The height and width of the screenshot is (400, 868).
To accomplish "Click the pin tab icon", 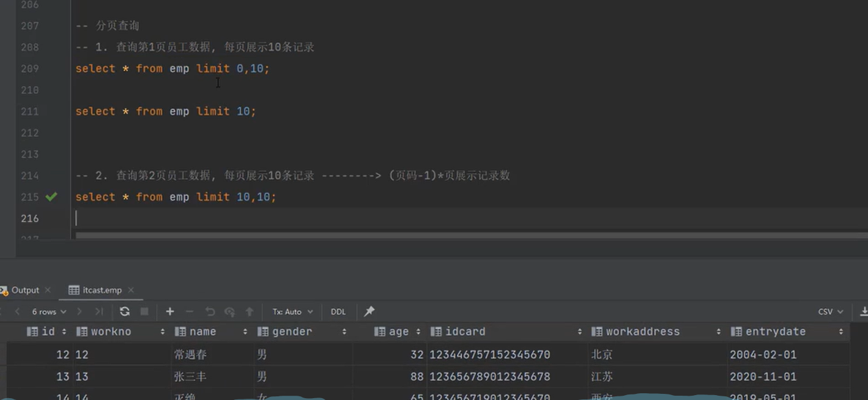I will click(x=369, y=311).
